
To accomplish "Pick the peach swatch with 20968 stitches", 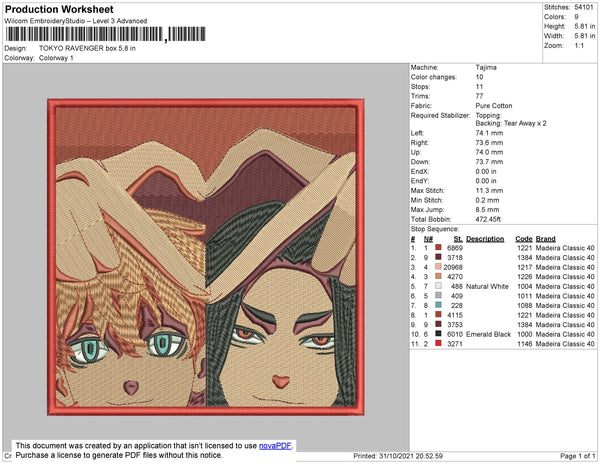I will click(x=439, y=267).
